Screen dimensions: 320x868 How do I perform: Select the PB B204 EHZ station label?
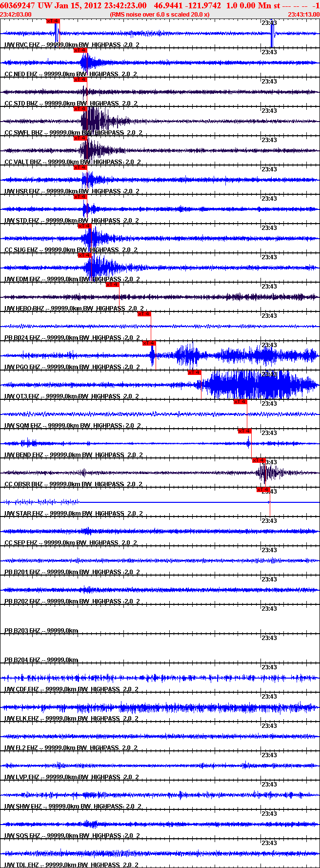tap(41, 660)
